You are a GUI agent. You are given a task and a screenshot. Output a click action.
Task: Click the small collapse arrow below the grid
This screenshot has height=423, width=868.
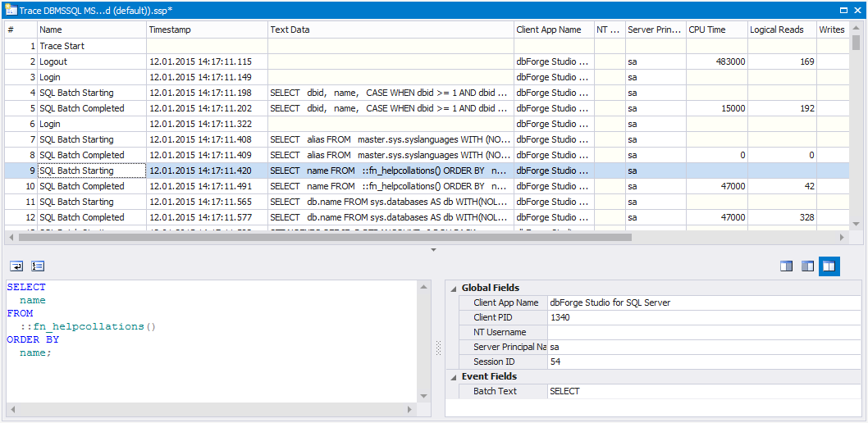click(433, 251)
